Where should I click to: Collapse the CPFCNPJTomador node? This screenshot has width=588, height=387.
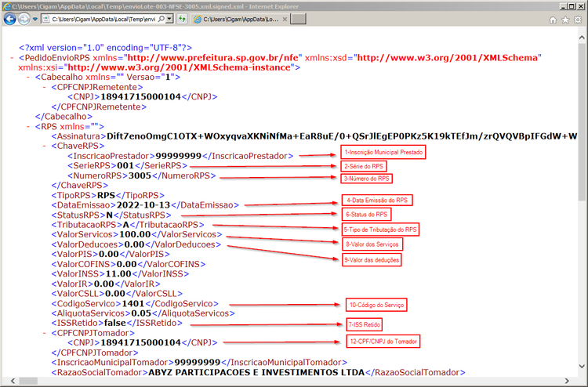click(45, 333)
